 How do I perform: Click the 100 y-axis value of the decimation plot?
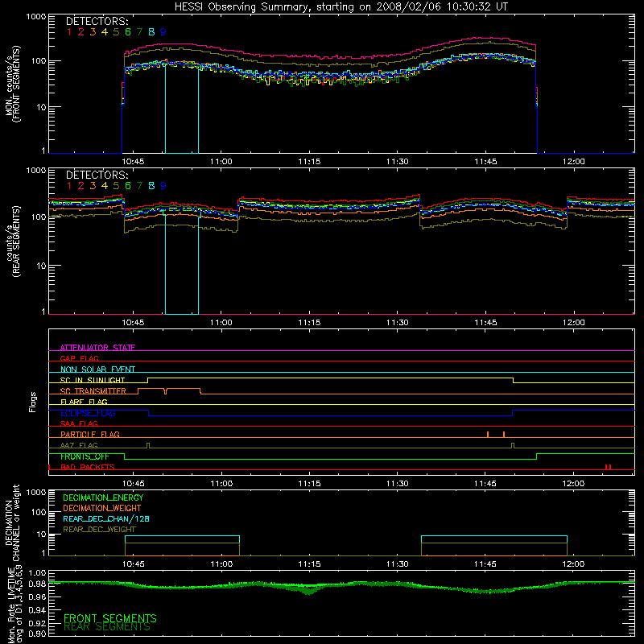coord(39,512)
